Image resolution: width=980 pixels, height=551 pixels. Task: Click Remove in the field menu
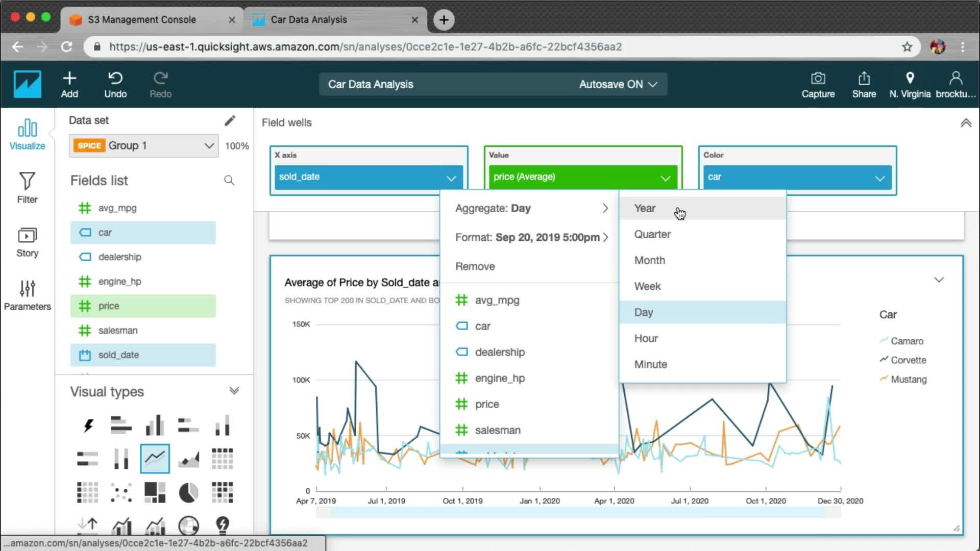[475, 266]
